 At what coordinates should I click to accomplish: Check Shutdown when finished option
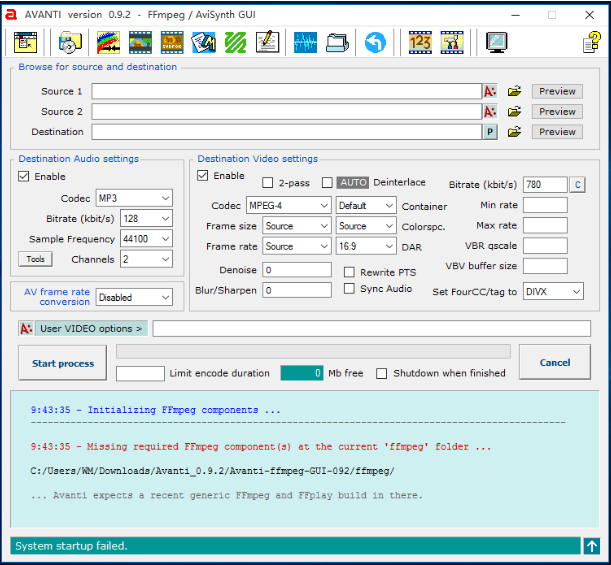click(382, 373)
